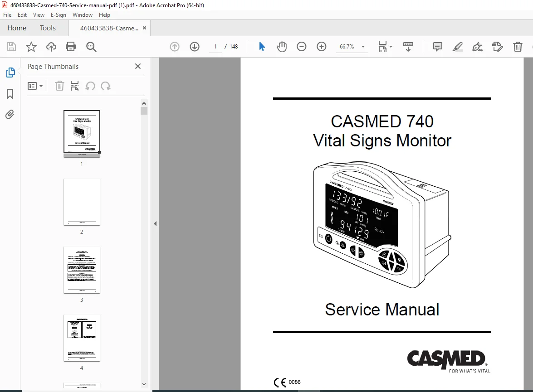Go to next page arrow icon
The height and width of the screenshot is (392, 533).
click(195, 47)
